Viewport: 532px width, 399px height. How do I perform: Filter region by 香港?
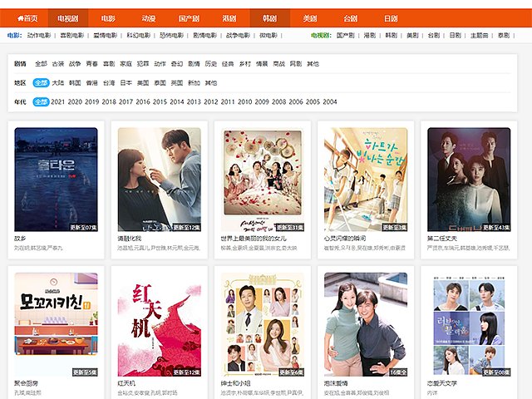[x=92, y=83]
